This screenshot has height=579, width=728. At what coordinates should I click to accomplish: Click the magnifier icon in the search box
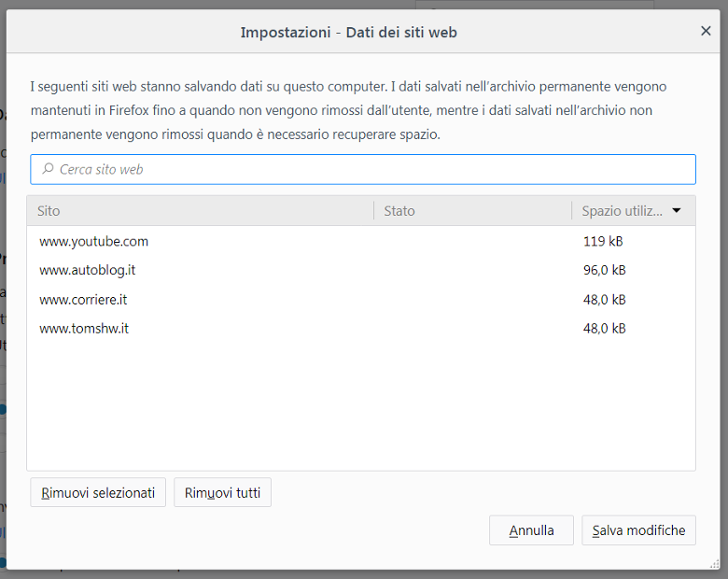tap(48, 169)
